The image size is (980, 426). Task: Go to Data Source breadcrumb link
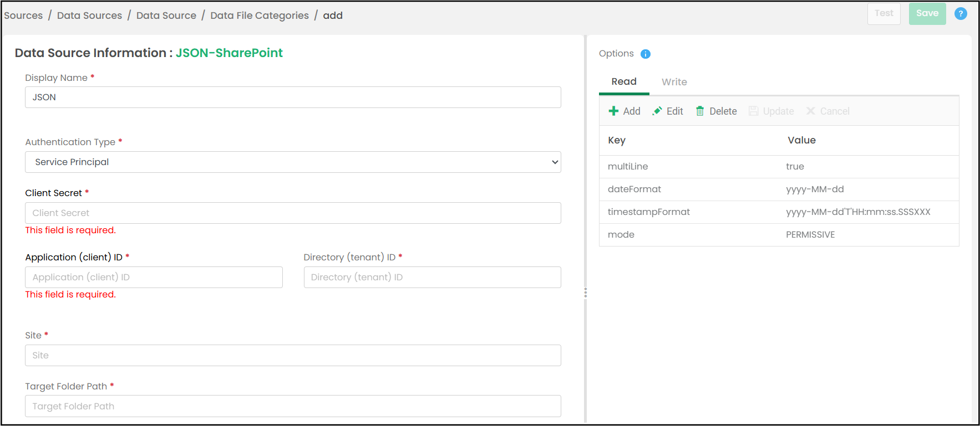tap(166, 16)
